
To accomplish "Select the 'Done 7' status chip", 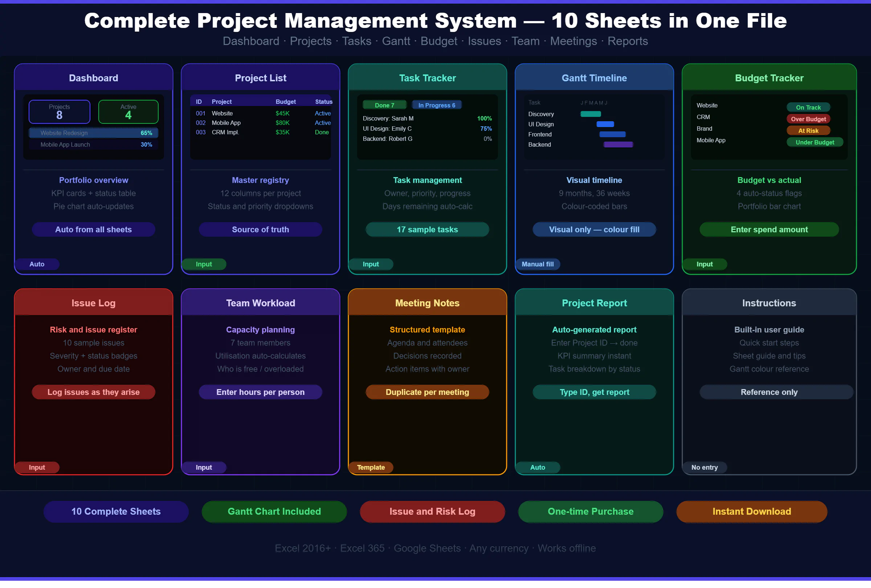I will click(x=384, y=105).
